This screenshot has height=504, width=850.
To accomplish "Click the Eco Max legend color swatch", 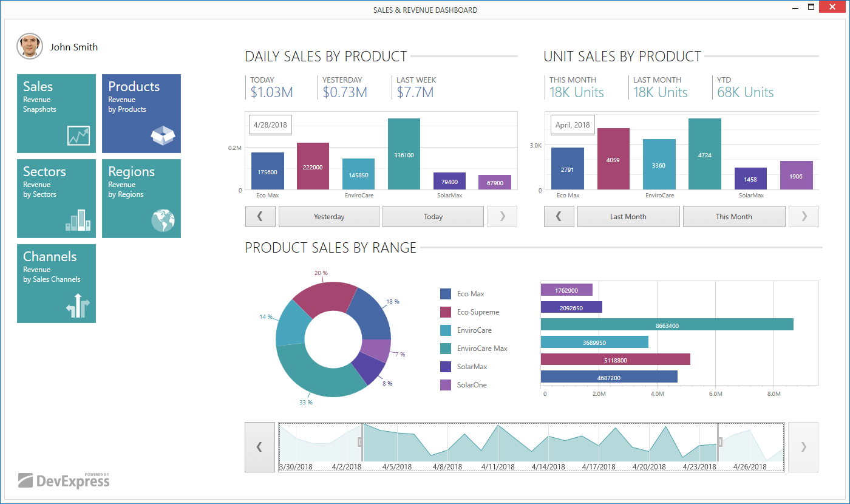I will (x=446, y=294).
